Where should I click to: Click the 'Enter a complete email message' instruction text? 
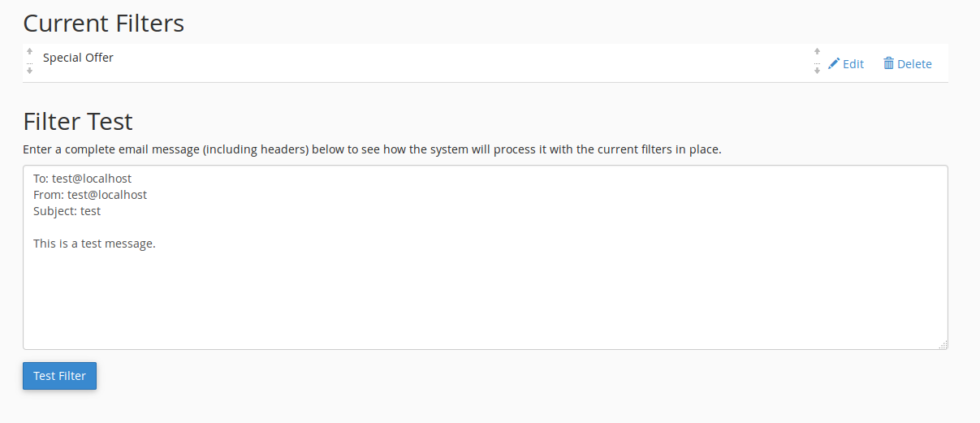(x=372, y=149)
